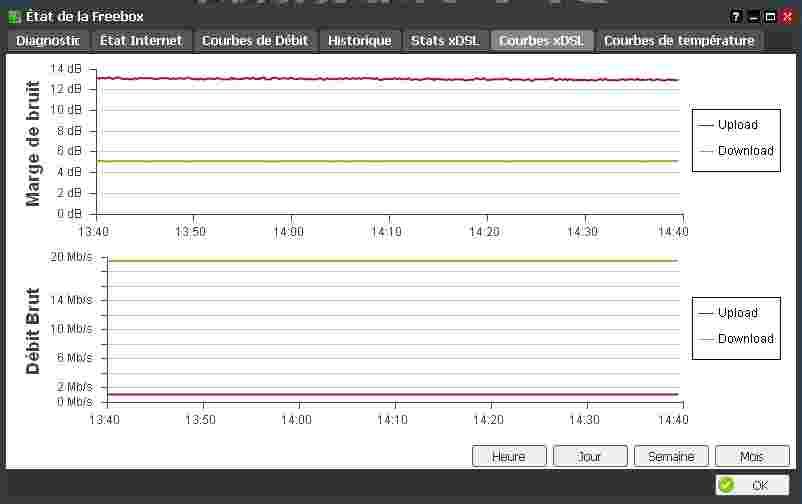Click the 20 Mb/s axis label

pyautogui.click(x=72, y=256)
